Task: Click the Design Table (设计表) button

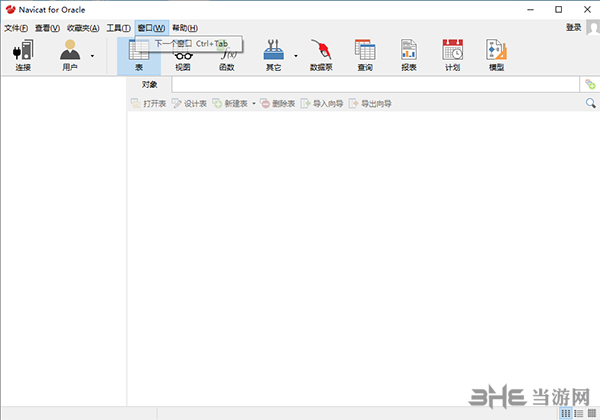Action: pos(189,103)
